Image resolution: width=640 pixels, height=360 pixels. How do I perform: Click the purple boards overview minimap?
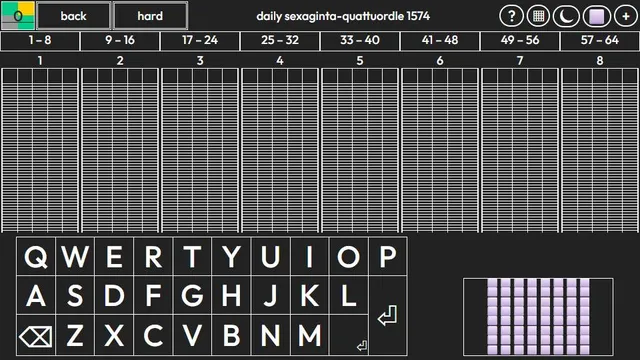538,317
